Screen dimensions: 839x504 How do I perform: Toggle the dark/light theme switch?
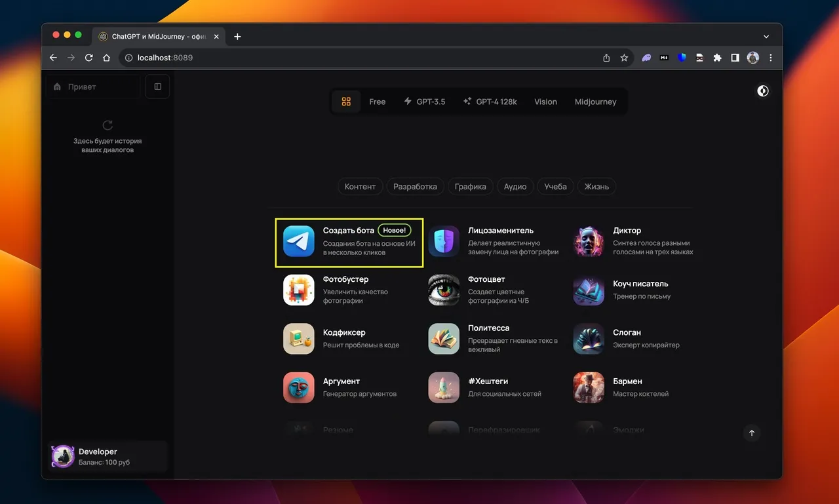pyautogui.click(x=763, y=91)
